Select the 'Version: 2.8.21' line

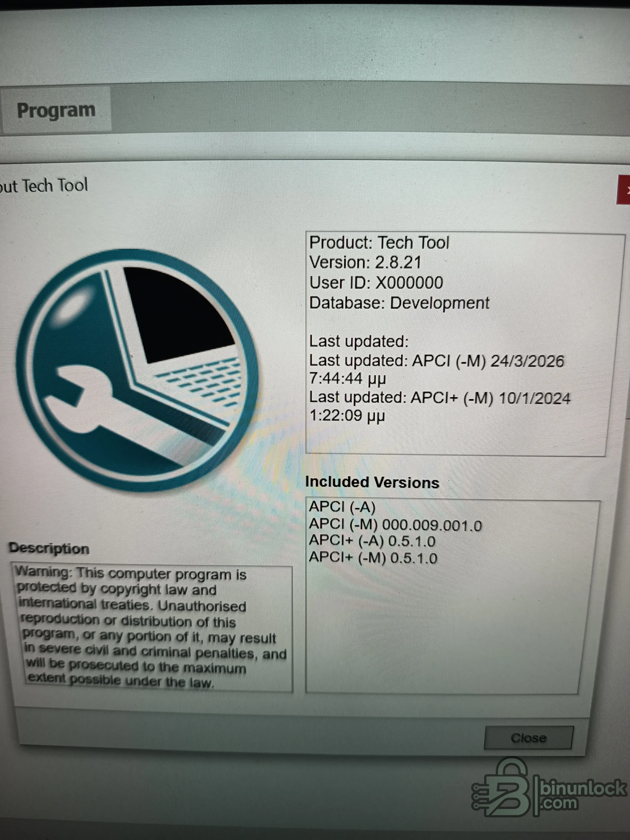pos(365,262)
